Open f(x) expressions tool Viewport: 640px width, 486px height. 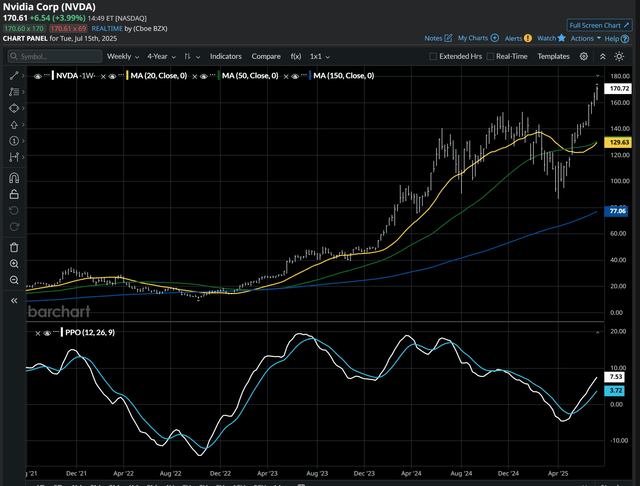(x=296, y=56)
